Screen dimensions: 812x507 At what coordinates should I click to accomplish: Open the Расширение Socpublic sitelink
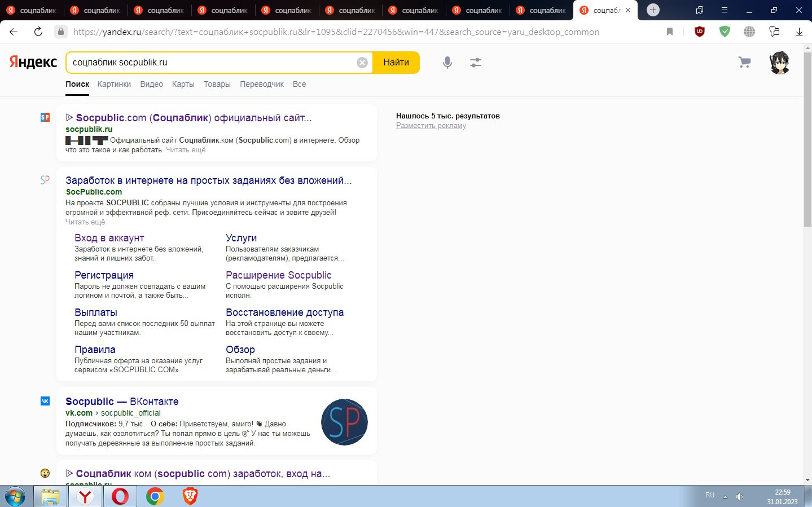coord(279,275)
